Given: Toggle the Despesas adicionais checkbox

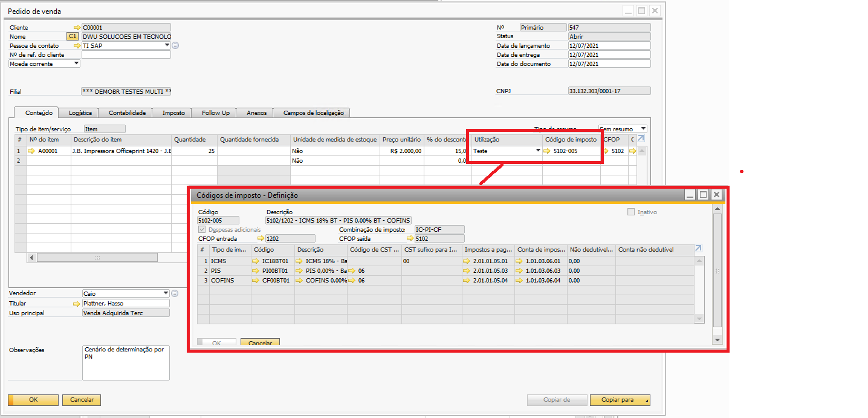Looking at the screenshot, I should click(x=202, y=230).
